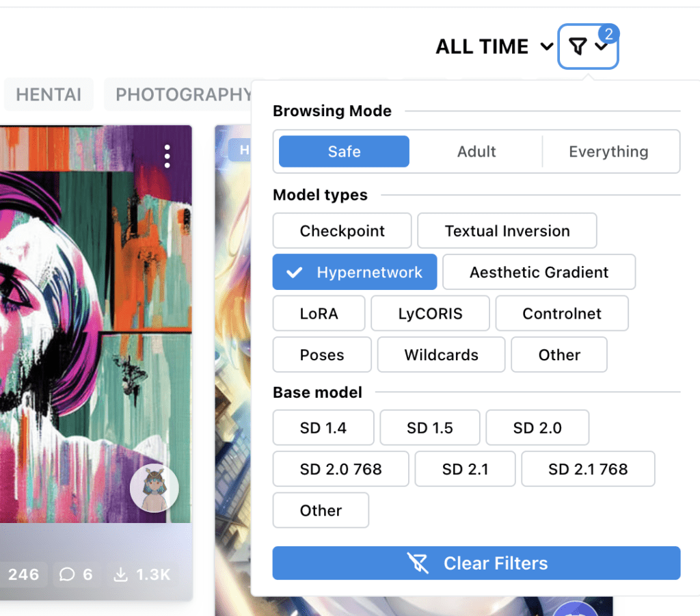Toggle the Textual Inversion model type

tap(507, 231)
